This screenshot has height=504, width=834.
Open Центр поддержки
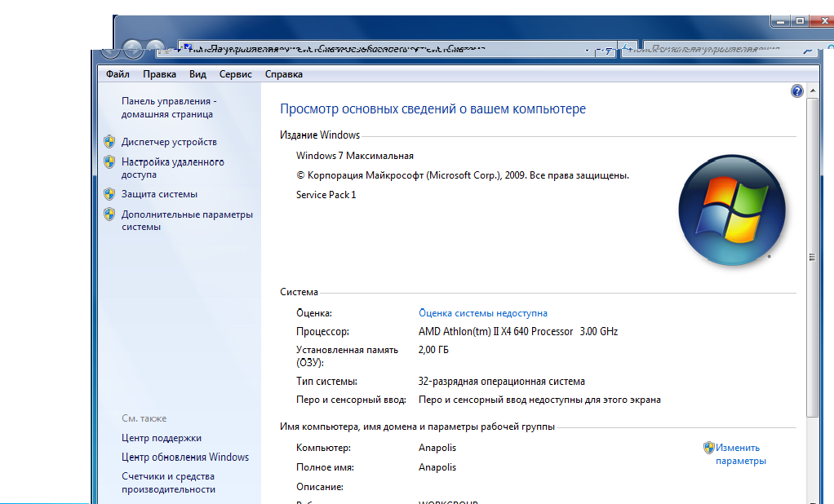pyautogui.click(x=162, y=438)
